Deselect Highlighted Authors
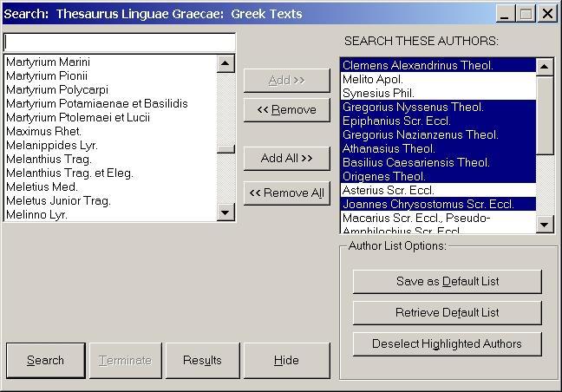 click(x=448, y=344)
